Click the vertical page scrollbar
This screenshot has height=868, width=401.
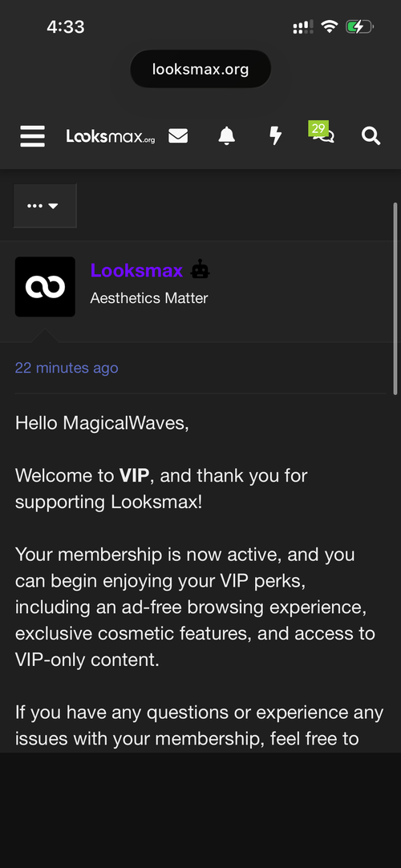point(395,299)
